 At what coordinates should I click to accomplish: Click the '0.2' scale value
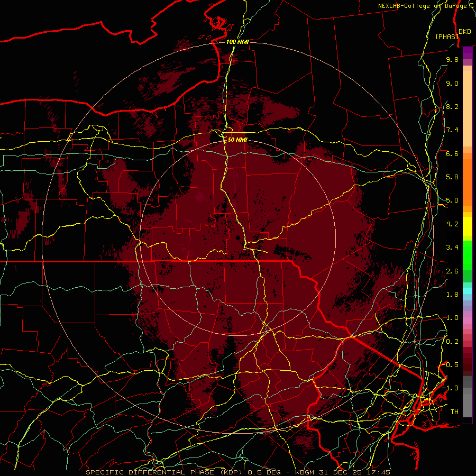tap(452, 342)
